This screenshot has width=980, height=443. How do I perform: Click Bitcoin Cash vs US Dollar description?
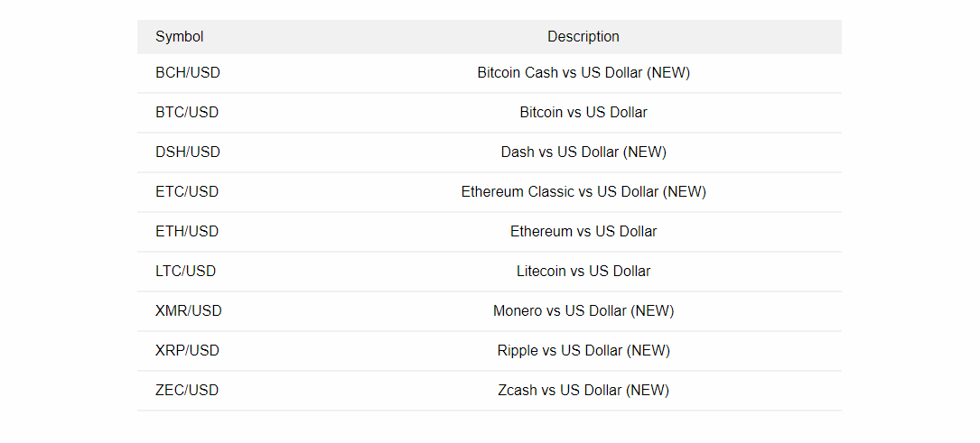point(583,73)
